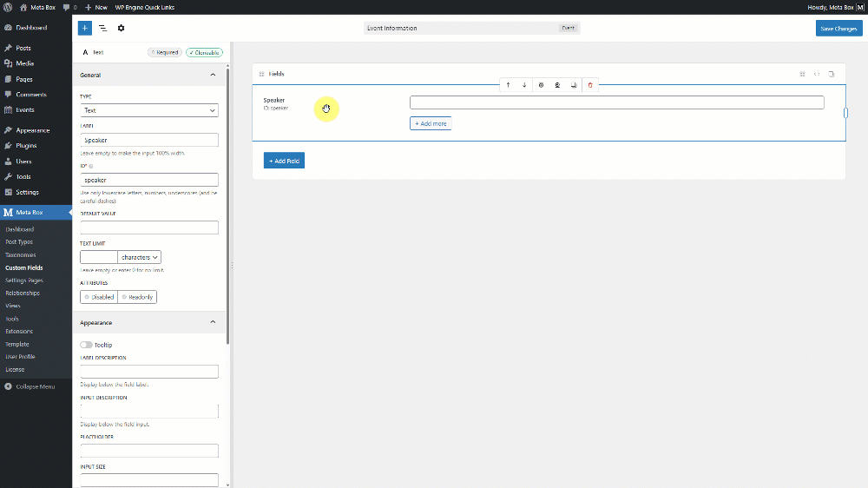
Task: Click the code view icon in Fields header
Action: coord(817,74)
